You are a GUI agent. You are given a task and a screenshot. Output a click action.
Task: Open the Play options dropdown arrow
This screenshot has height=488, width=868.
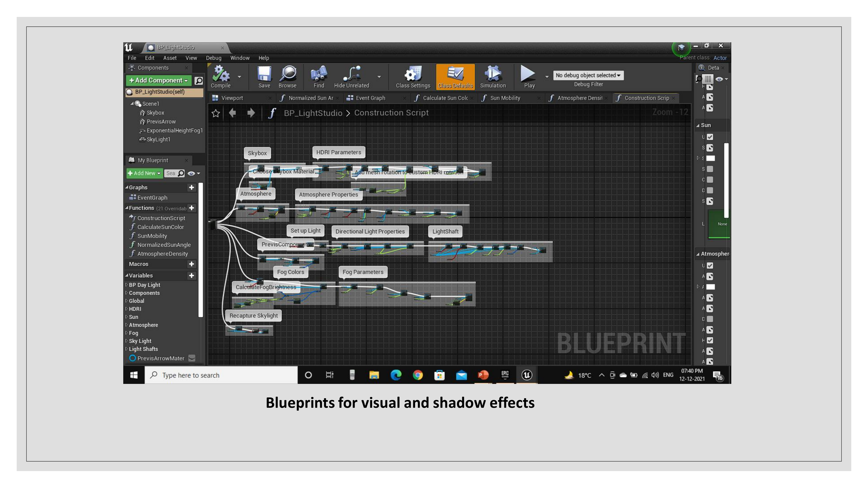pos(547,77)
